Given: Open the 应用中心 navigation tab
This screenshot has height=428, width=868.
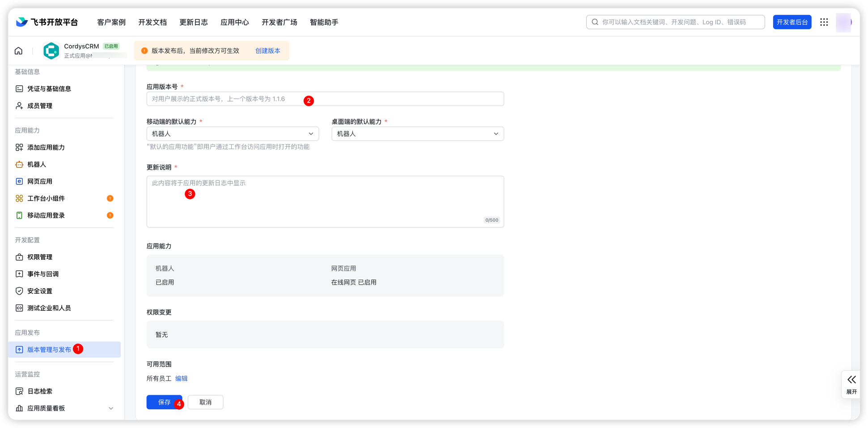Looking at the screenshot, I should tap(234, 22).
